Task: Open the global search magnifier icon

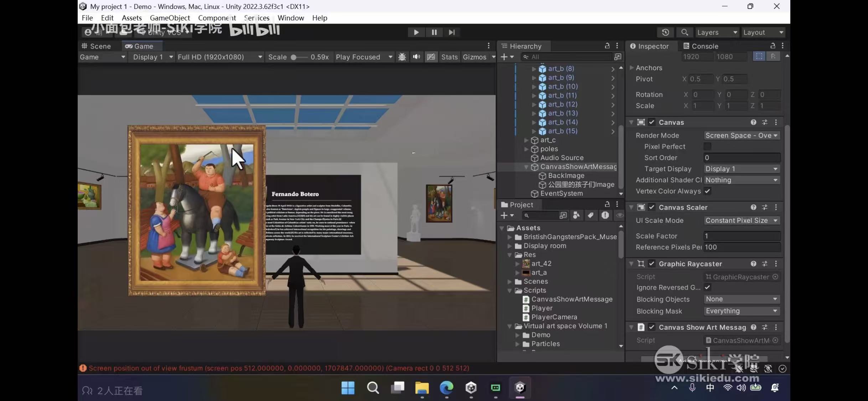Action: pyautogui.click(x=684, y=32)
